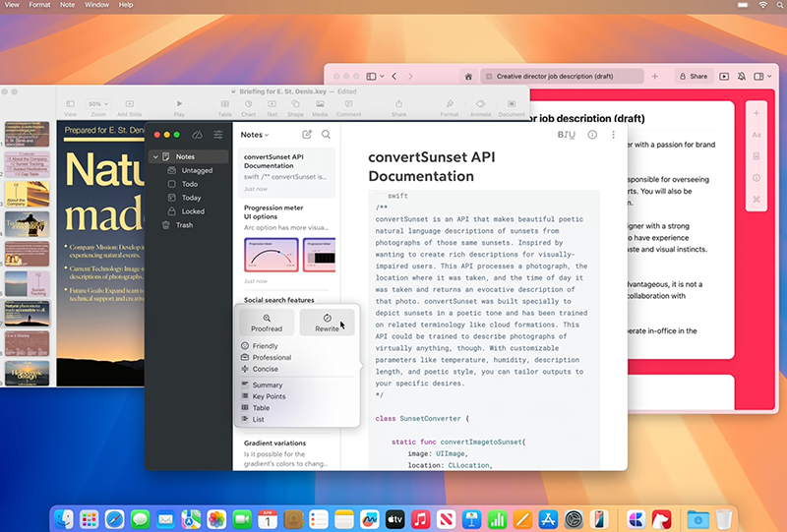
Task: Click the Rewrite button in writing tools
Action: (327, 323)
